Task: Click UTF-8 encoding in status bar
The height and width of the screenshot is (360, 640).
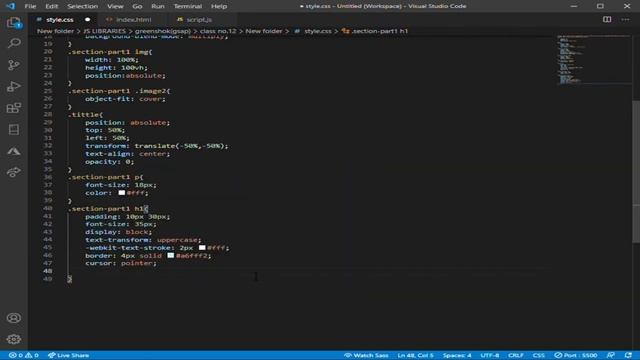Action: (x=490, y=355)
